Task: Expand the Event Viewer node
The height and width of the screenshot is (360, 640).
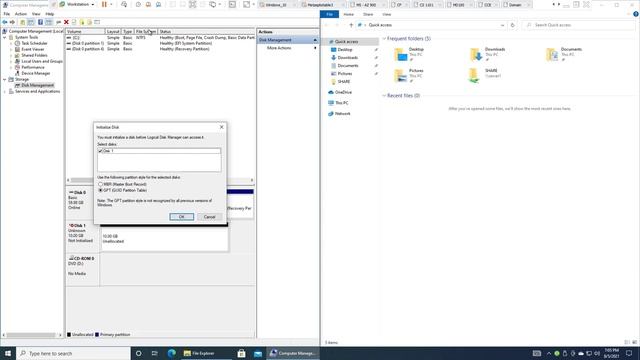Action: (x=11, y=49)
